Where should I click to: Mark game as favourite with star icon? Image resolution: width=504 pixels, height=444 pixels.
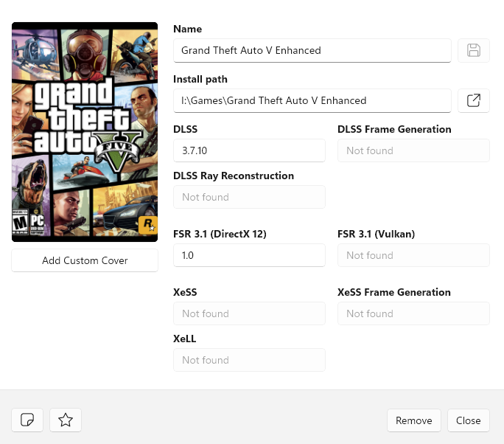coord(66,420)
